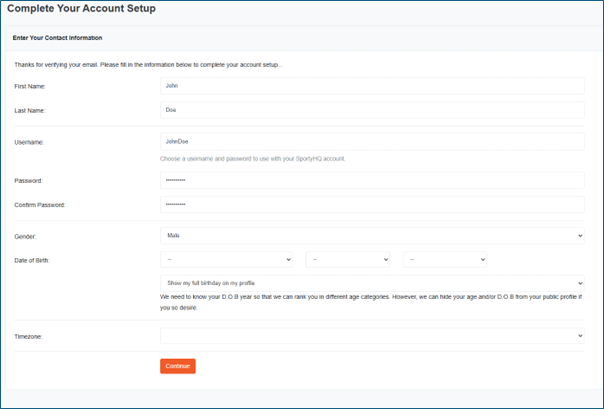The image size is (604, 409).
Task: Open the first Date of Birth dropdown
Action: (x=226, y=259)
